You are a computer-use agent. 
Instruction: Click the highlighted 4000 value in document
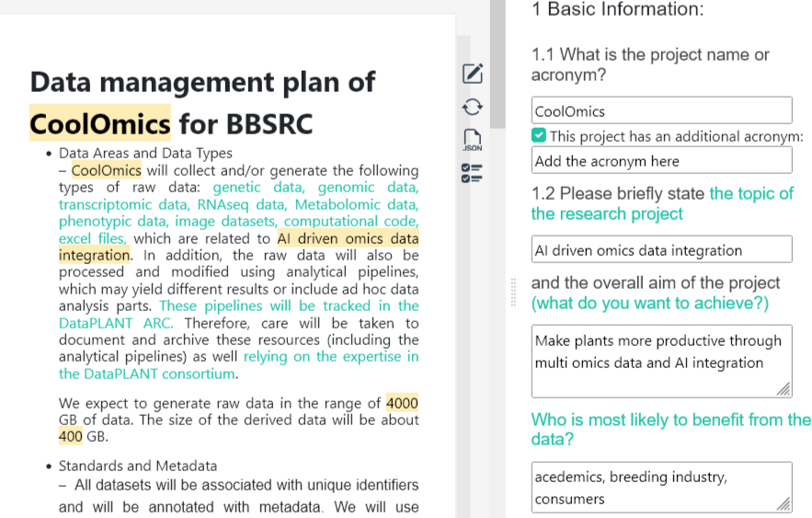click(x=402, y=403)
